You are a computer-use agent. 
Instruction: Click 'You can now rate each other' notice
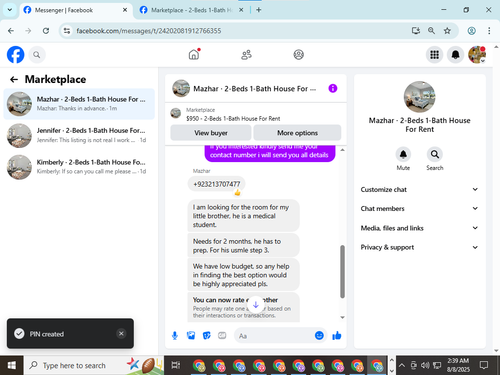coord(244,307)
